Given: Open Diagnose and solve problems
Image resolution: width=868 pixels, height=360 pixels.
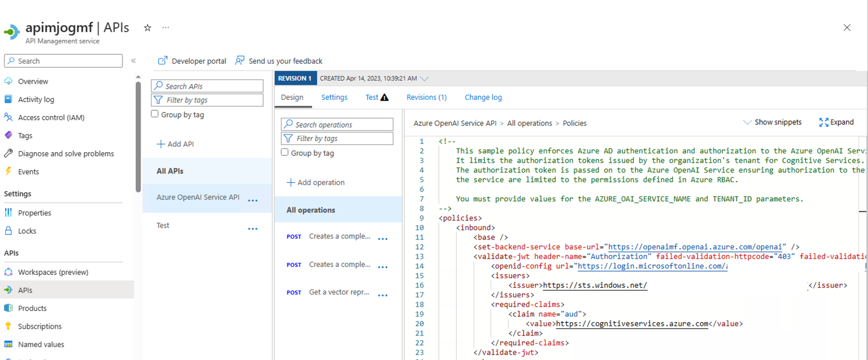Looking at the screenshot, I should point(66,154).
